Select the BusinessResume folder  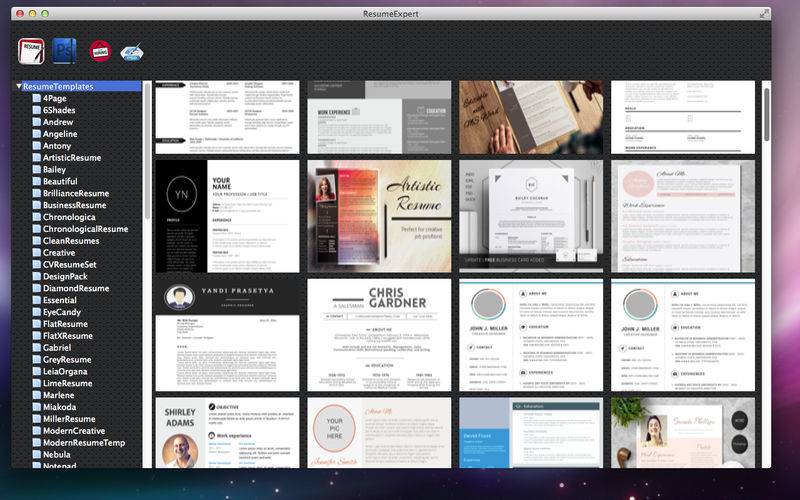69,205
